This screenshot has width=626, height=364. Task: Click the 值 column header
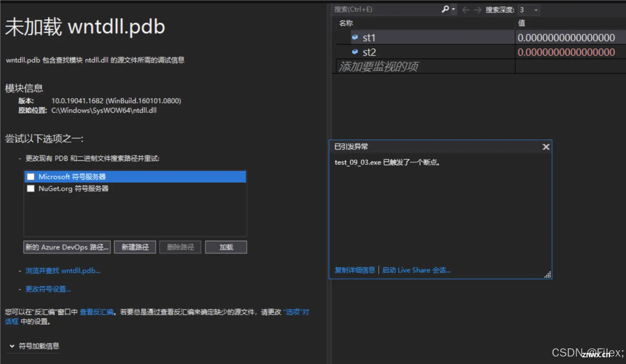522,23
